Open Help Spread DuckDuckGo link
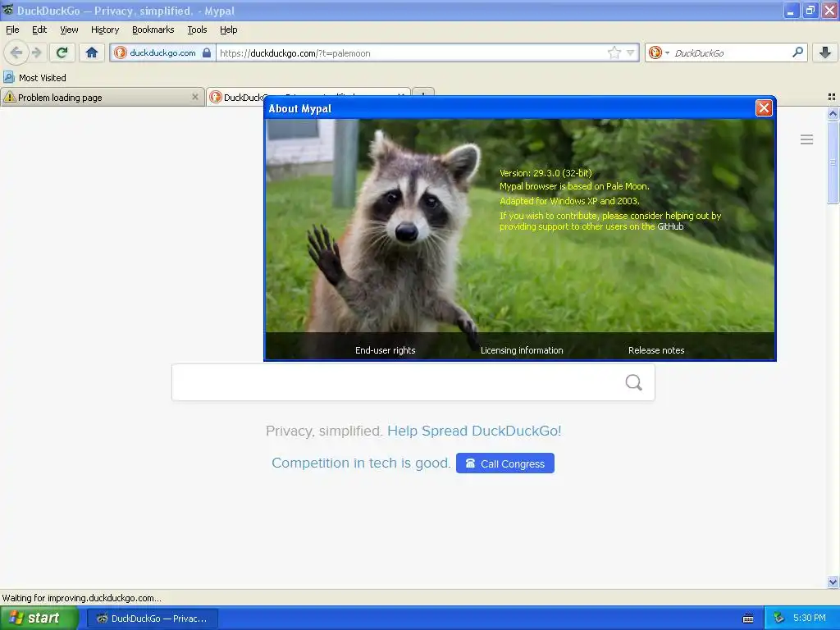This screenshot has height=630, width=840. [x=474, y=431]
